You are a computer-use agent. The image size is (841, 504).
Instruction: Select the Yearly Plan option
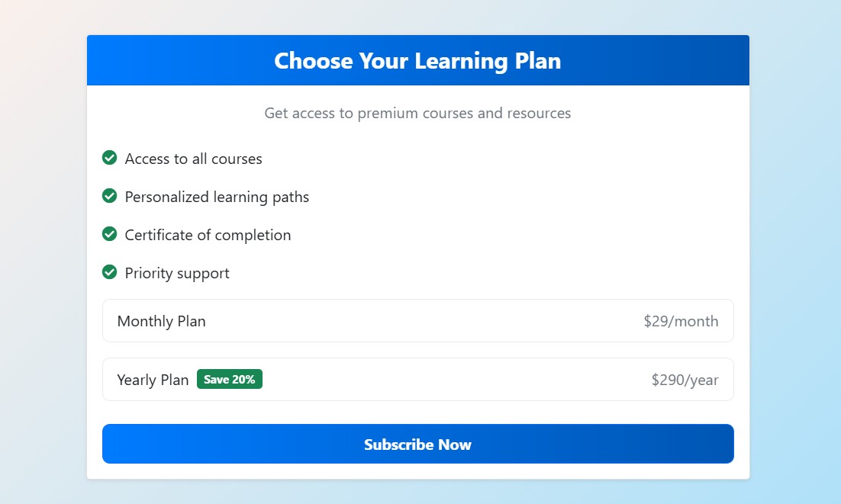click(418, 379)
